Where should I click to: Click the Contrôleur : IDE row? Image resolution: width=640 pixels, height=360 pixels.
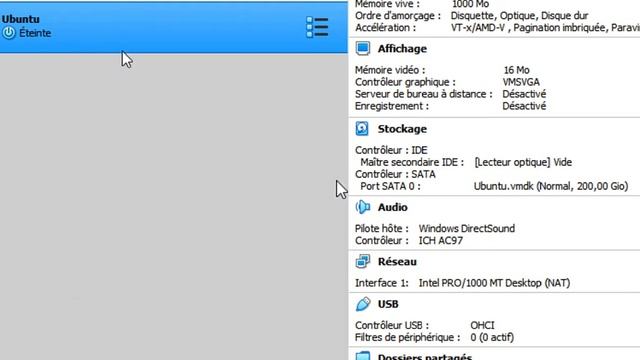pos(391,150)
